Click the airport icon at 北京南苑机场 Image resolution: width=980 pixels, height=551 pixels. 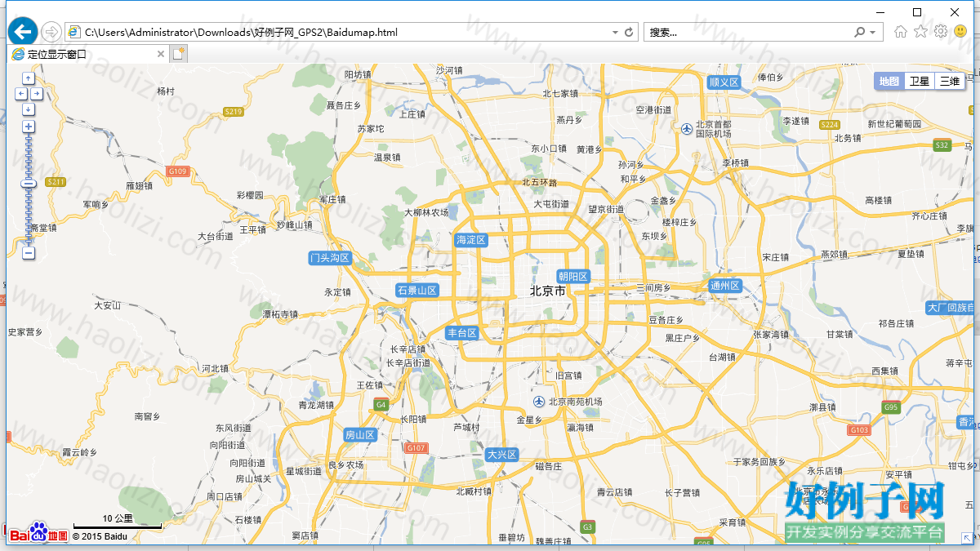539,402
